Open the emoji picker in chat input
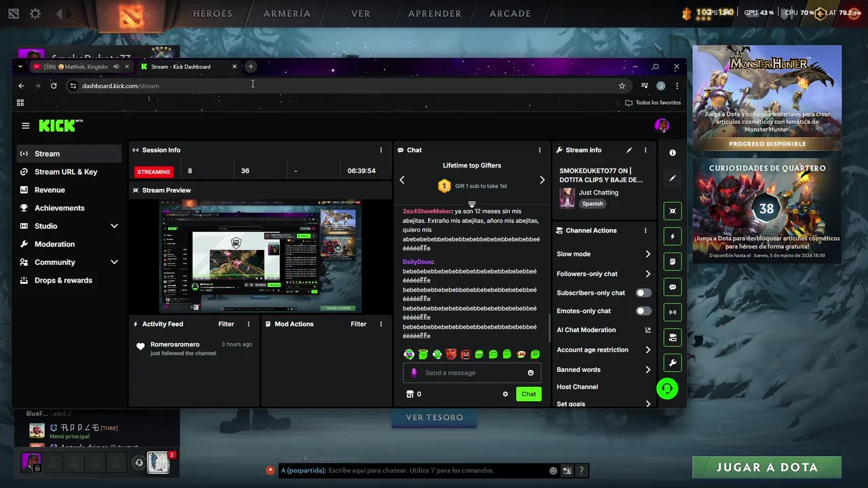The width and height of the screenshot is (868, 488). click(531, 373)
